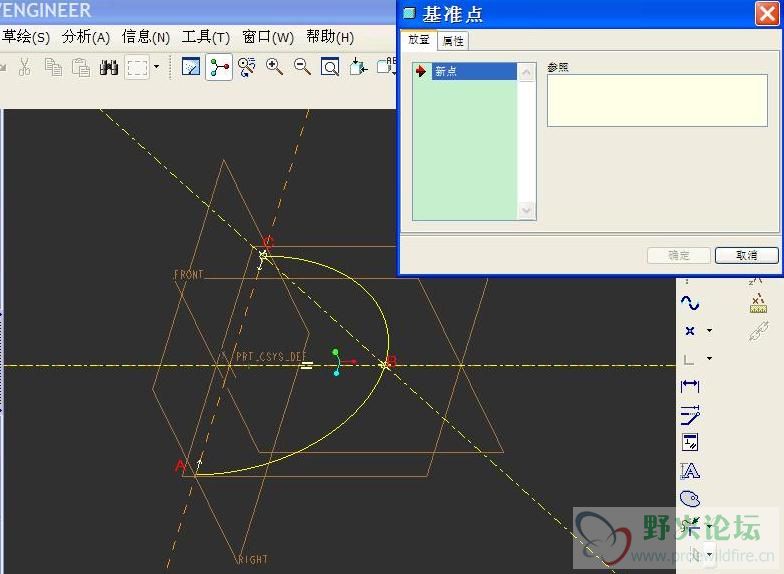The image size is (784, 574).
Task: Click the zoom in magnifier
Action: [x=274, y=66]
